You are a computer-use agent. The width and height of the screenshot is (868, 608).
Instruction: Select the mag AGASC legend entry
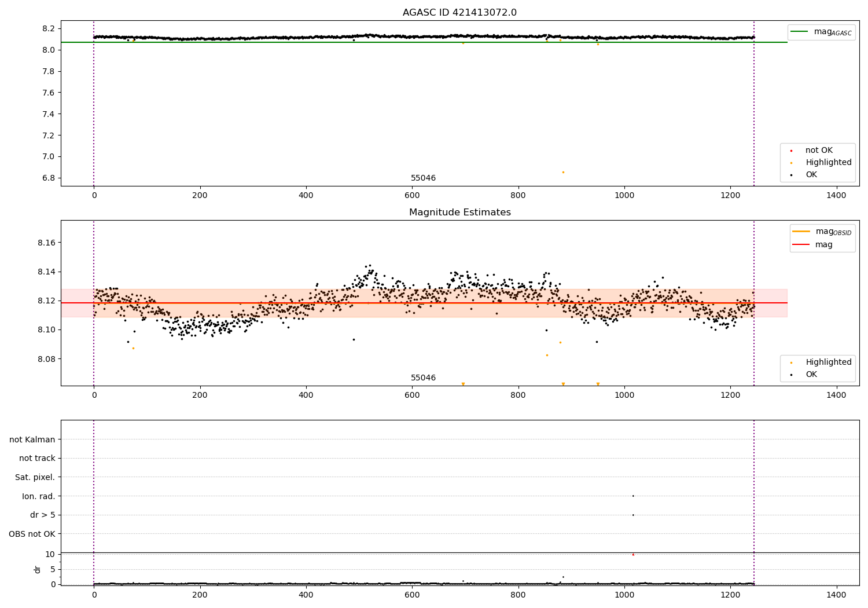tap(821, 32)
